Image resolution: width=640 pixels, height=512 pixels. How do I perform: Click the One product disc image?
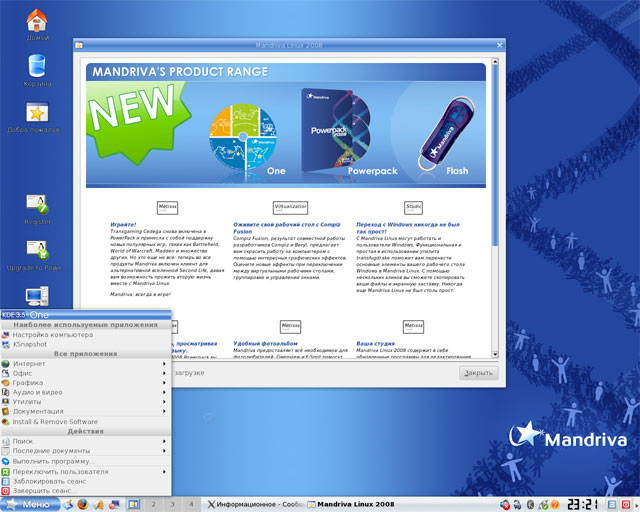243,137
